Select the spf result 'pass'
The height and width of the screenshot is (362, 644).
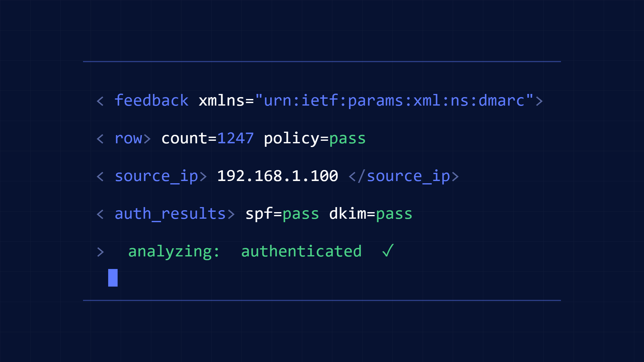pyautogui.click(x=301, y=214)
